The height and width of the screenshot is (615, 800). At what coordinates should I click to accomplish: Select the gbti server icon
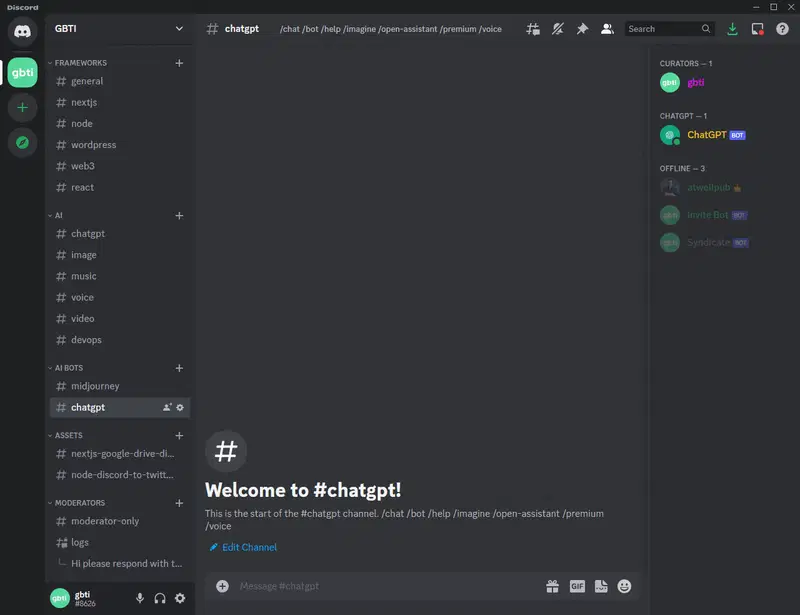point(22,72)
